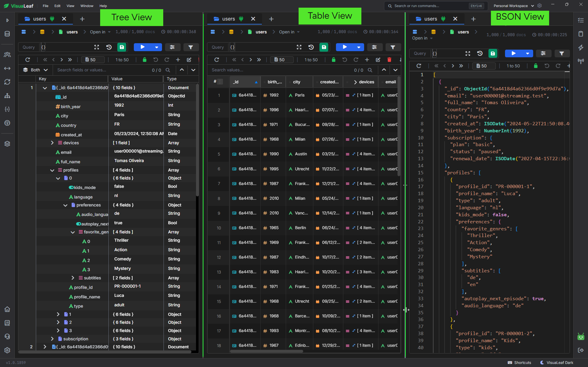Open settings gear in left sidebar
The height and width of the screenshot is (367, 588).
7,350
